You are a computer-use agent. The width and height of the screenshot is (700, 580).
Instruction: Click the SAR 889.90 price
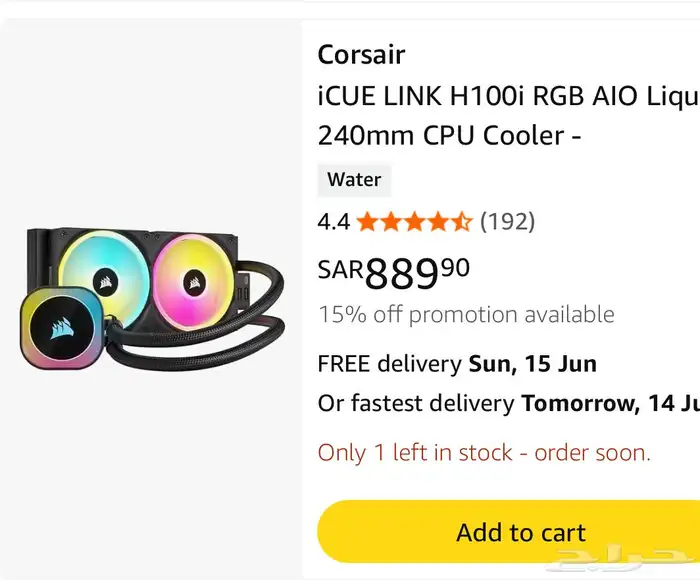(393, 273)
